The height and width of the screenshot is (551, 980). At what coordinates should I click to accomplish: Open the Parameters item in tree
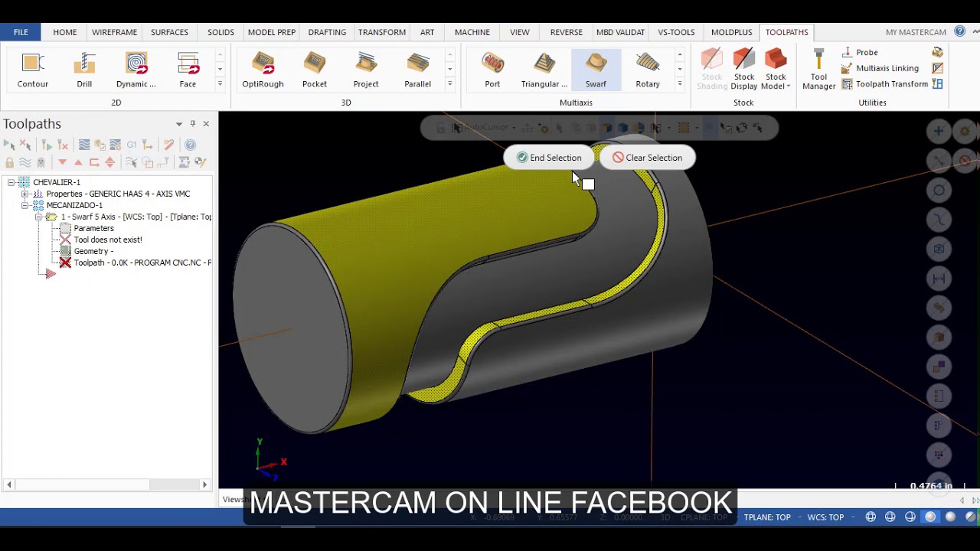(93, 228)
